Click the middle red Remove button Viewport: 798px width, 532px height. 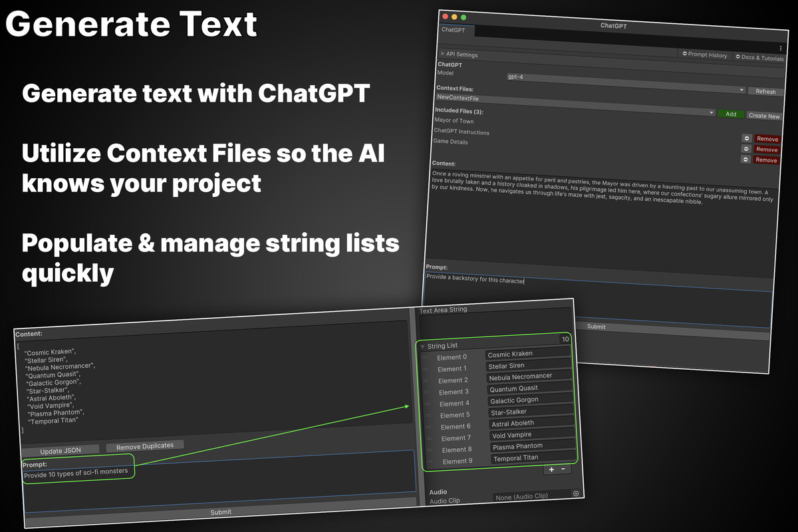pos(767,150)
